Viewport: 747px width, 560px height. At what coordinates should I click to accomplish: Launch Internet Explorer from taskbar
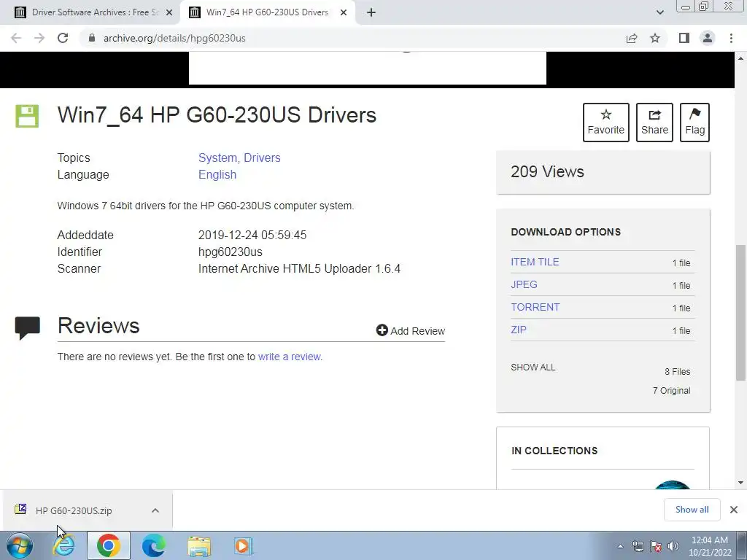[x=64, y=545]
